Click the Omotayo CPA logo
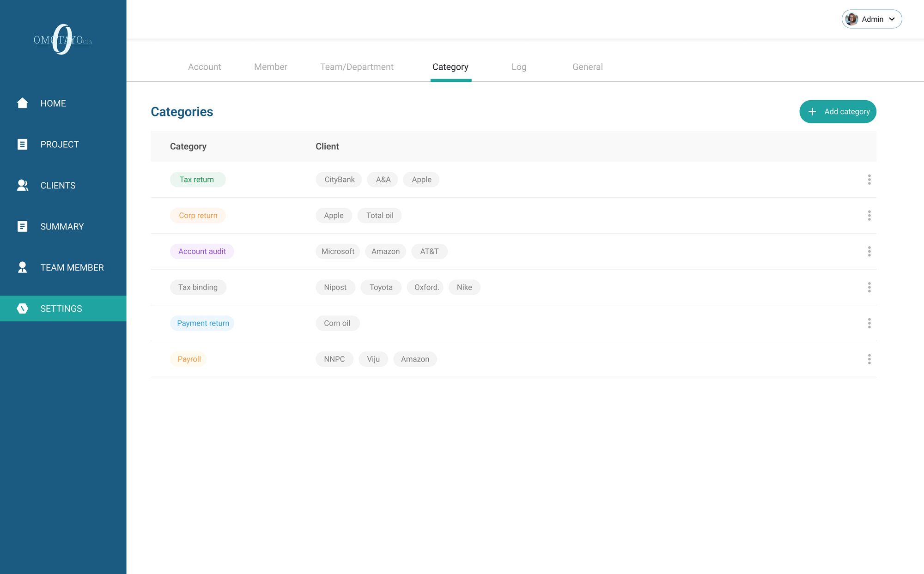Image resolution: width=924 pixels, height=574 pixels. point(63,40)
